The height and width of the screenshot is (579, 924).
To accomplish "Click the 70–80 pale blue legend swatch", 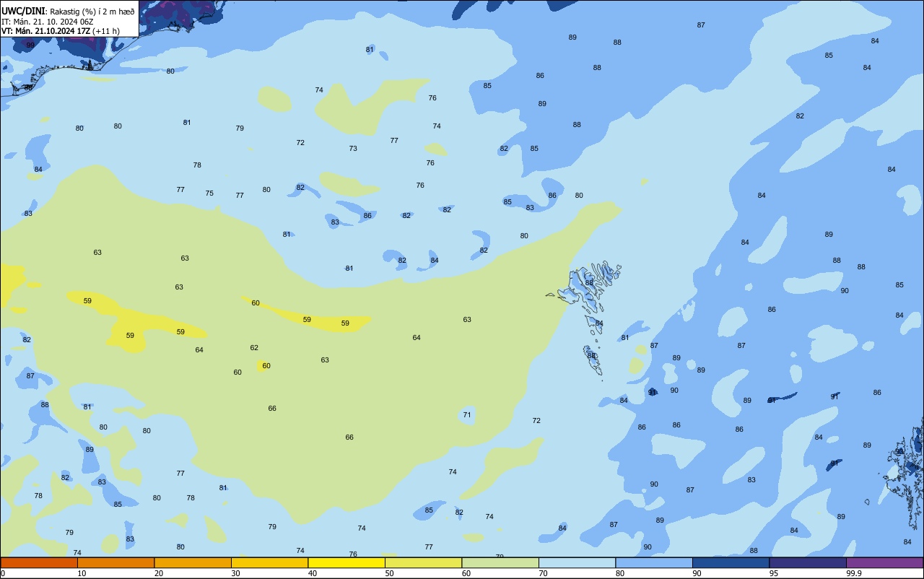I will click(x=577, y=562).
